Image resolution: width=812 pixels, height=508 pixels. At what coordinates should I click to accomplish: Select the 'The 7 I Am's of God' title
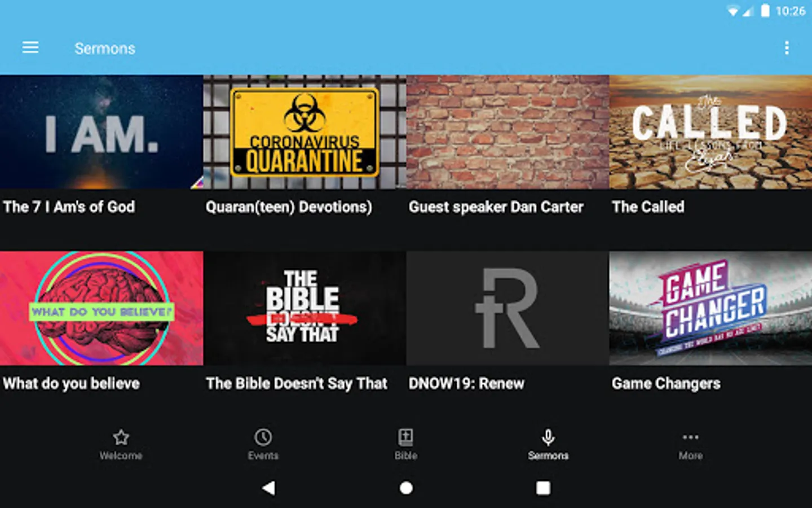[x=69, y=207]
